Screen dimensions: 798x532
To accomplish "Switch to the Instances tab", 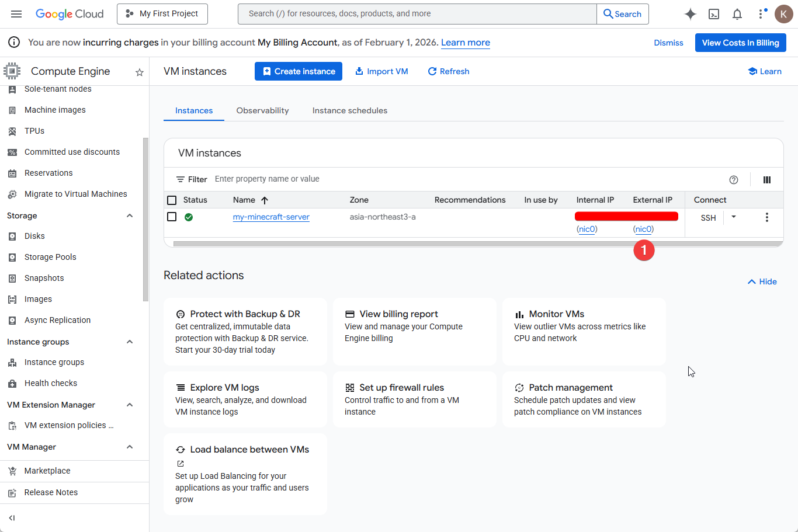I will pos(194,110).
